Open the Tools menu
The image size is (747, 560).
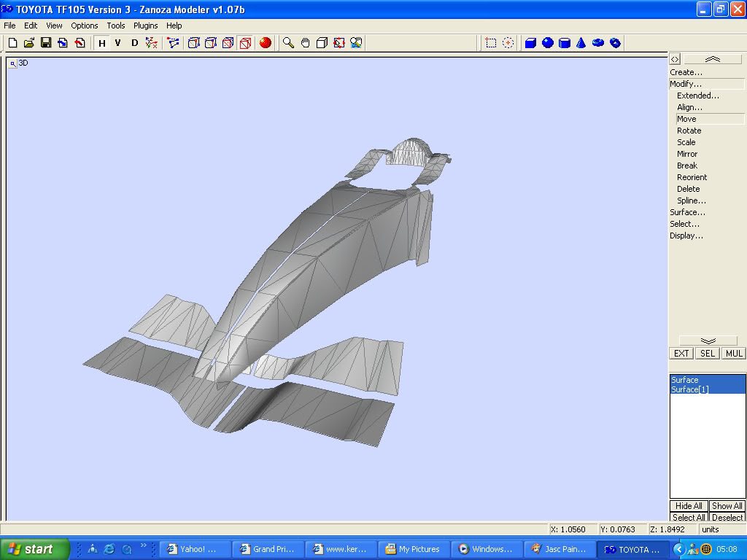pos(116,26)
